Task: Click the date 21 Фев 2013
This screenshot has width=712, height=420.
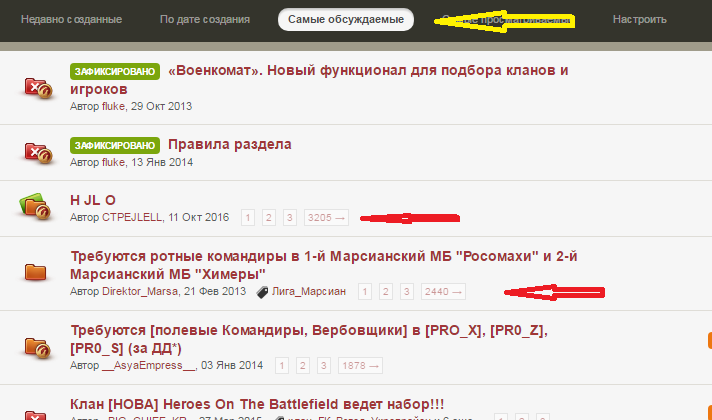Action: pyautogui.click(x=215, y=292)
